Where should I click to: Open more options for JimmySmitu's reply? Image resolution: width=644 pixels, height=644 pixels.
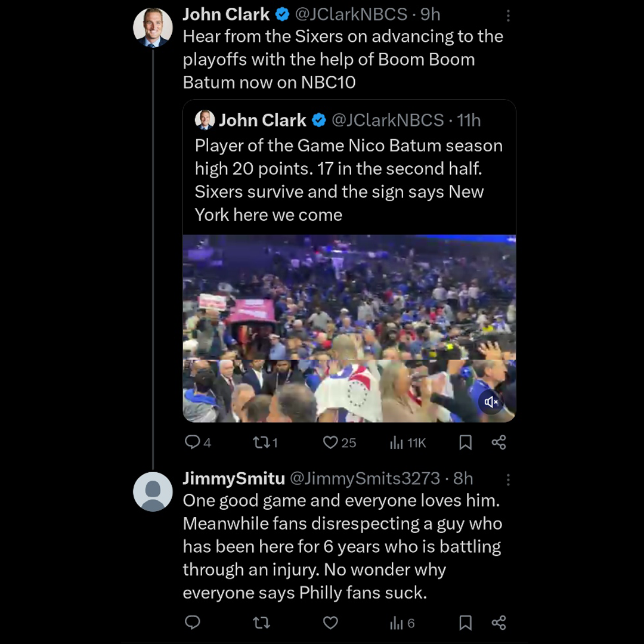(x=508, y=479)
